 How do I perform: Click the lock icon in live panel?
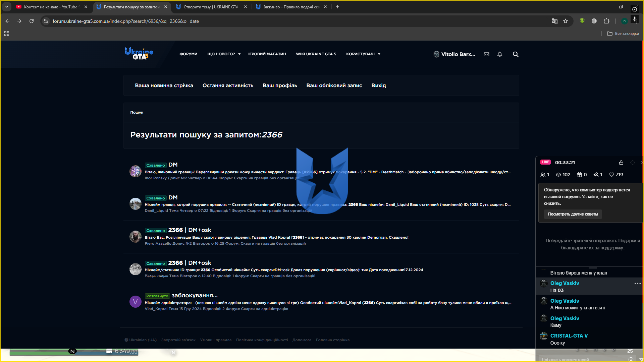(x=621, y=163)
